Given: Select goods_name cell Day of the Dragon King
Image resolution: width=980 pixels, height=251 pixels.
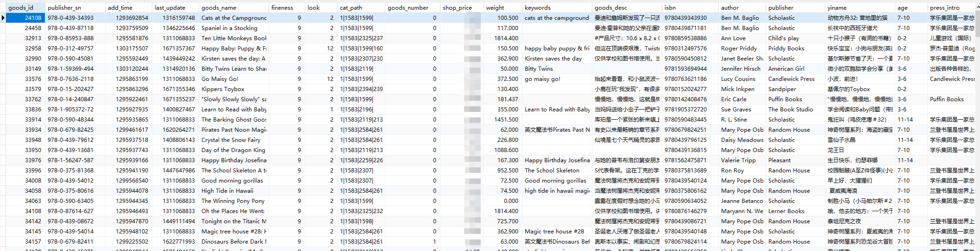Looking at the screenshot, I should coord(234,150).
